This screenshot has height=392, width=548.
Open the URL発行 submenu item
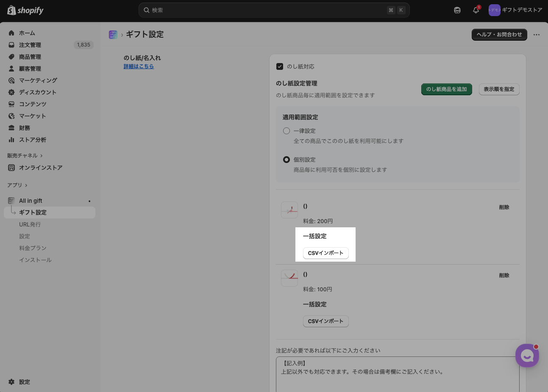[x=30, y=224]
